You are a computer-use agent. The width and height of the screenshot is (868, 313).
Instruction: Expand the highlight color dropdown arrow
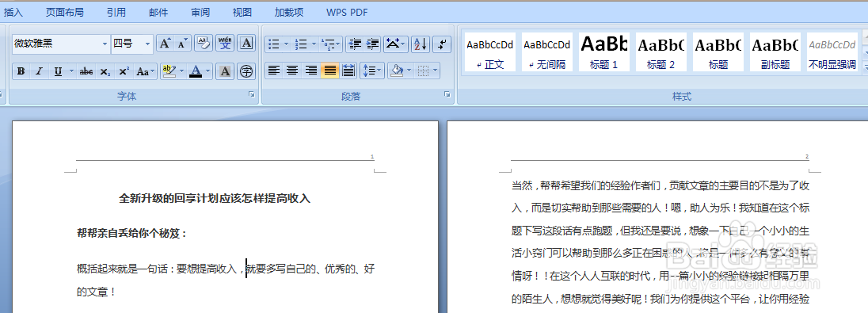181,71
